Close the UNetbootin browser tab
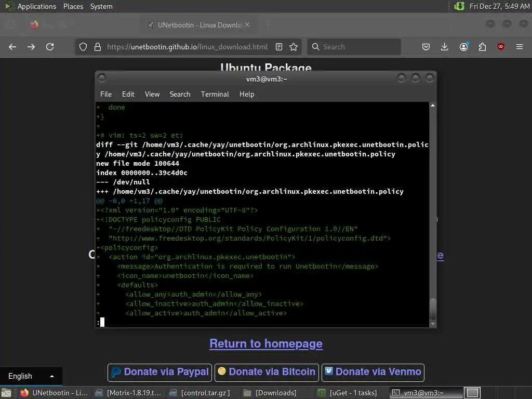The width and height of the screenshot is (532, 399). tap(247, 25)
